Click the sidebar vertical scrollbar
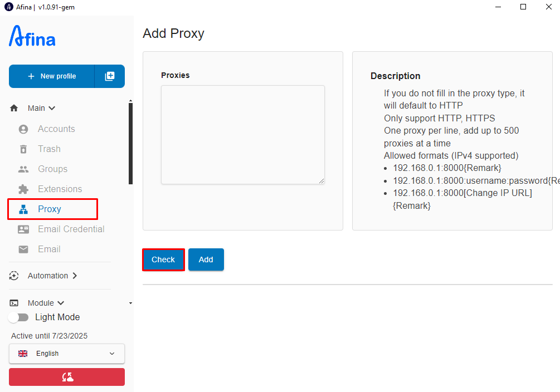560x392 pixels. 131,144
